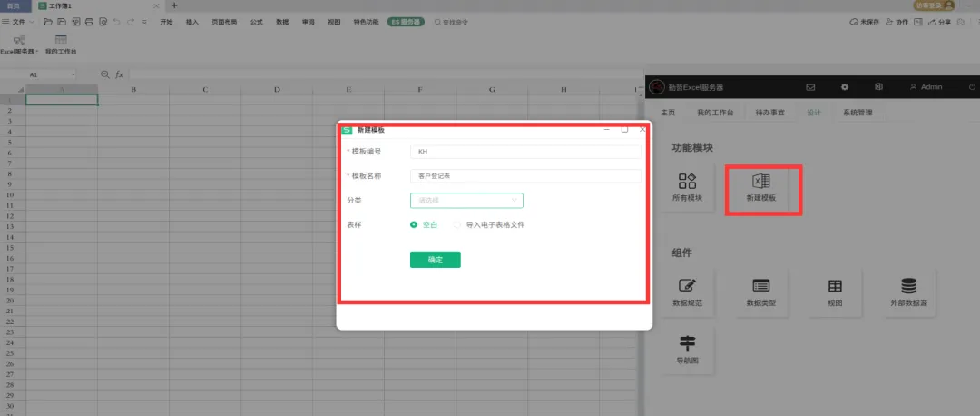Select cell A1 in the spreadsheet
This screenshot has width=980, height=416.
62,100
